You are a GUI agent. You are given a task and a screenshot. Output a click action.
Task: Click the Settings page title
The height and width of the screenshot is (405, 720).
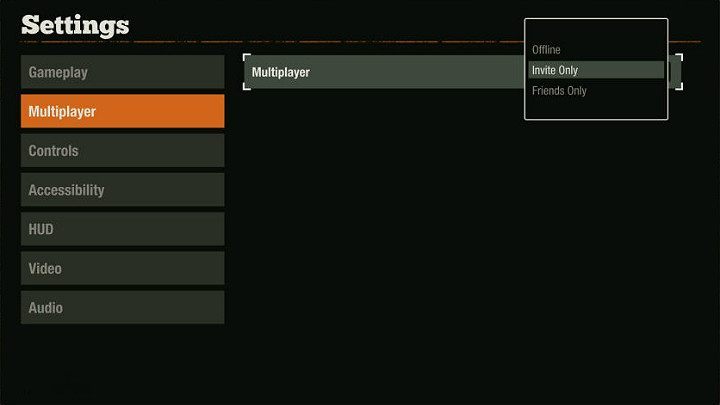[x=75, y=24]
